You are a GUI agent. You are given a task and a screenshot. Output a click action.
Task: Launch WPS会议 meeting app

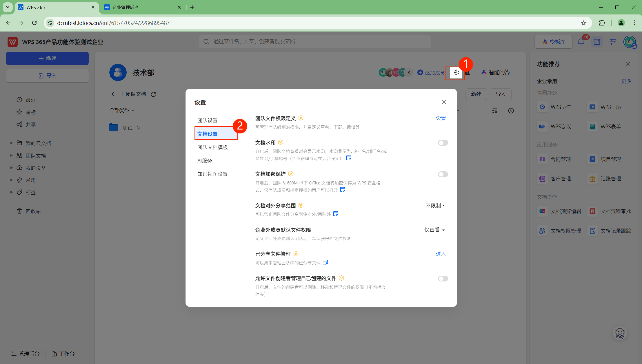click(x=542, y=127)
